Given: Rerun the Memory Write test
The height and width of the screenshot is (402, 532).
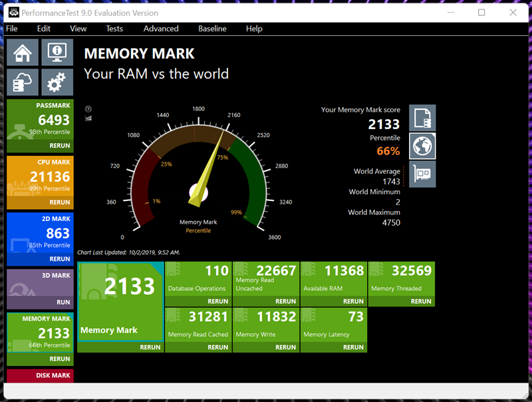Looking at the screenshot, I should pyautogui.click(x=286, y=347).
